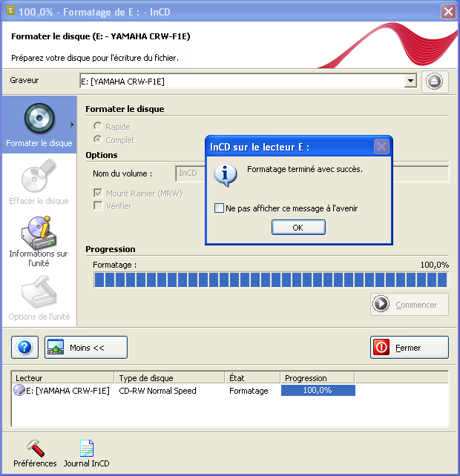Click the blue help question-mark button

[24, 347]
